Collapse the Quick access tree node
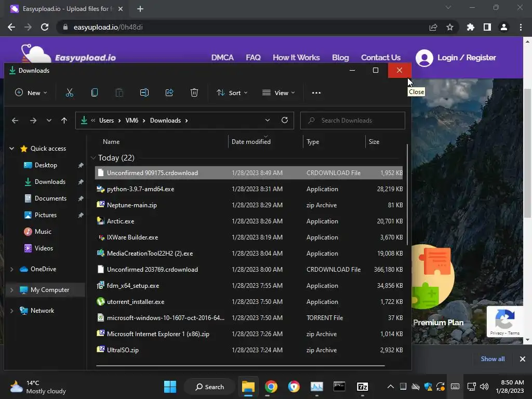 [x=11, y=148]
